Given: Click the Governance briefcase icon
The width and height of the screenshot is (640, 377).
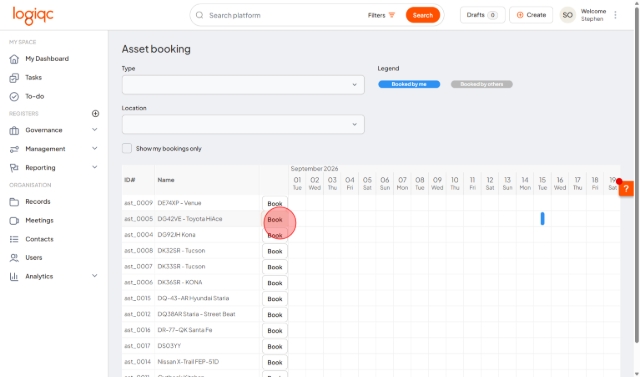Looking at the screenshot, I should click(x=14, y=130).
